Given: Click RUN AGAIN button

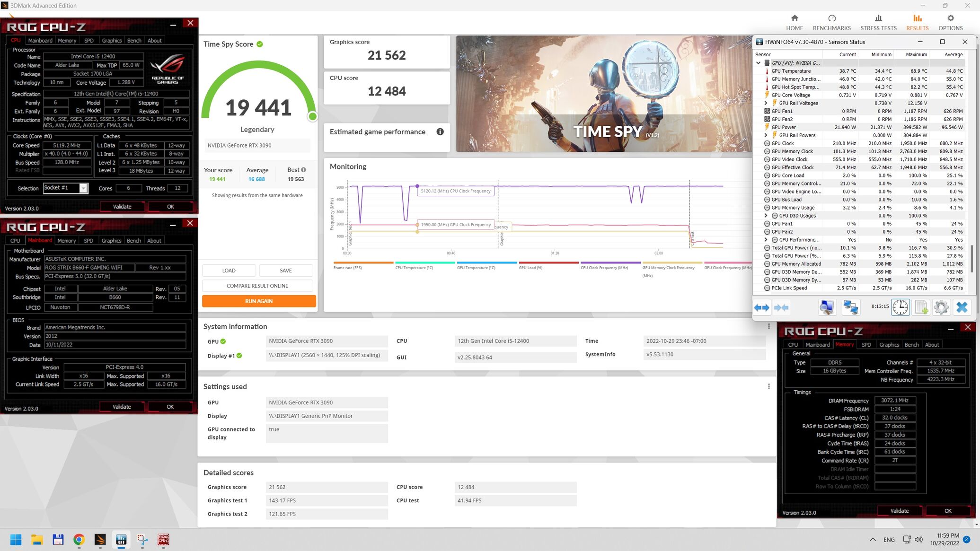Looking at the screenshot, I should click(259, 301).
